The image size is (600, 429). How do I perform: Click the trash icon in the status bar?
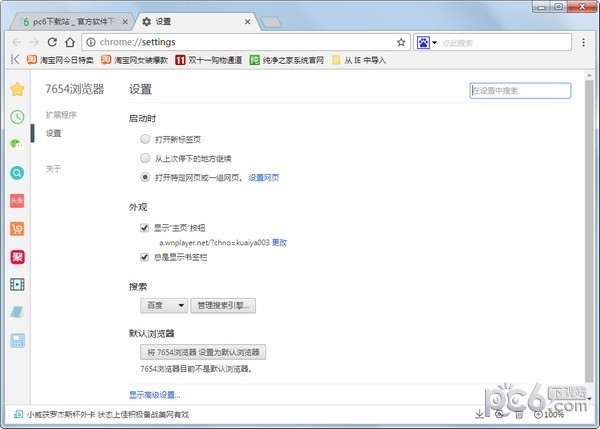click(519, 414)
